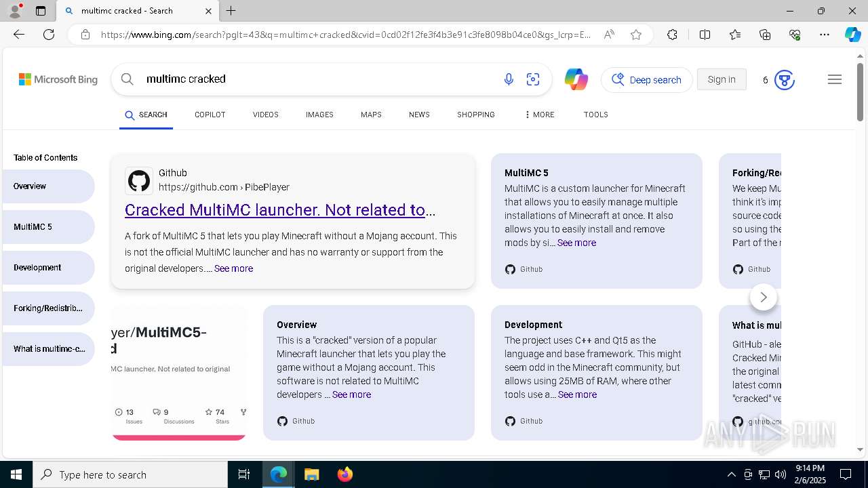
Task: Click the Microsoft Bing logo
Action: 58,79
